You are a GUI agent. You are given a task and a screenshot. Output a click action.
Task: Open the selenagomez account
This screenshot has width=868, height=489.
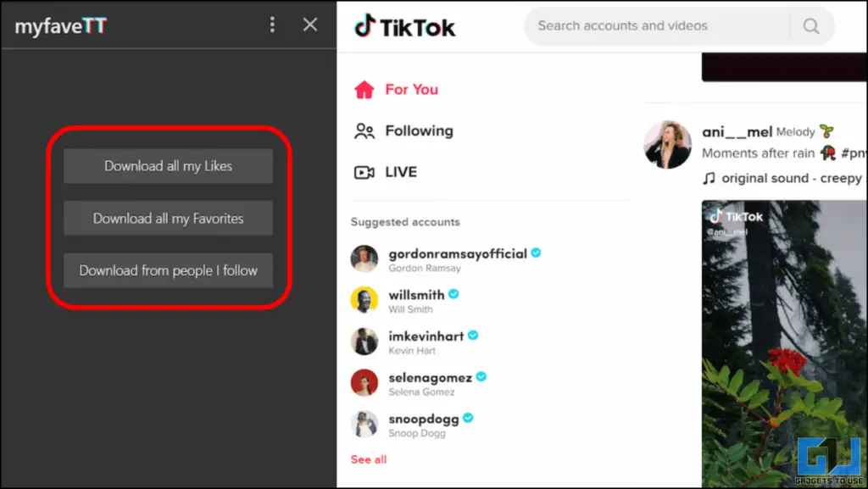coord(430,378)
